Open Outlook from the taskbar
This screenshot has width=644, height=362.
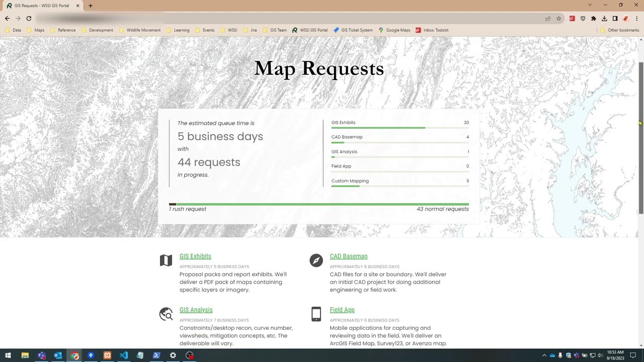pos(58,355)
